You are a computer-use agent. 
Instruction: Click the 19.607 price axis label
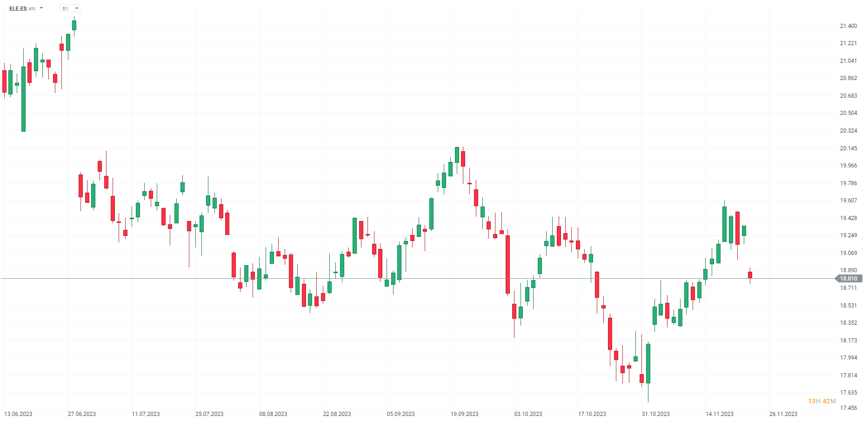[x=848, y=201]
